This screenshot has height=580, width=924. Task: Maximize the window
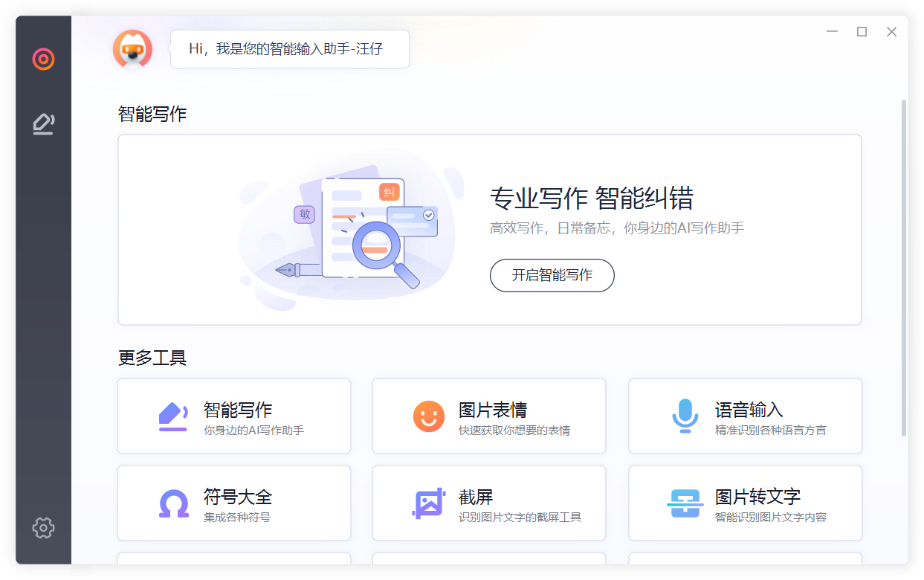tap(862, 32)
